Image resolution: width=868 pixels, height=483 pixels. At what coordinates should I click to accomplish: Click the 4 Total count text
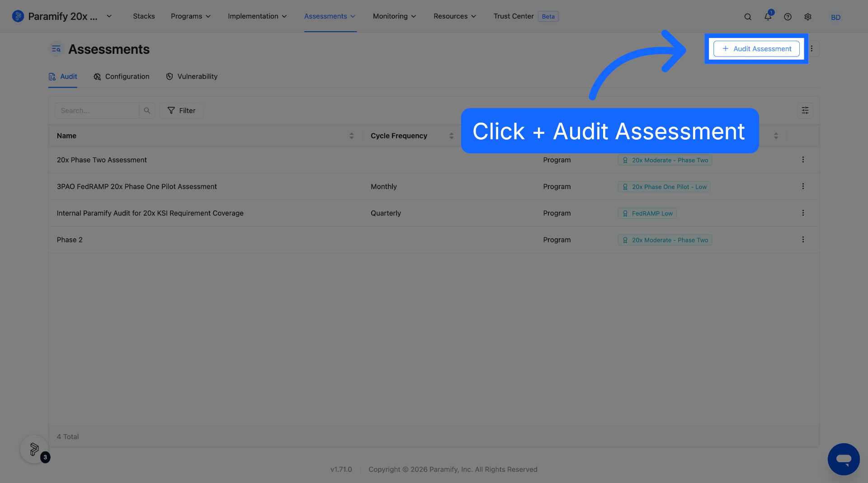coord(68,437)
